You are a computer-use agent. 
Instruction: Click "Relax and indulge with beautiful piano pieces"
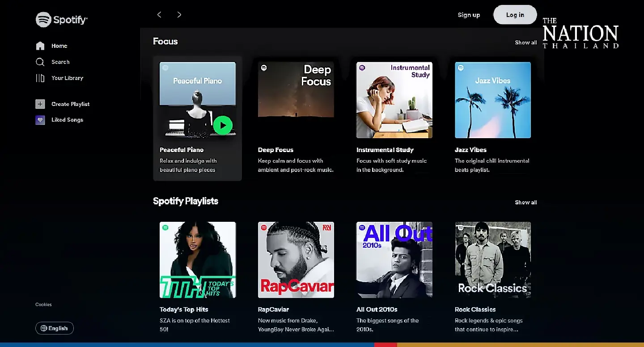pyautogui.click(x=188, y=165)
